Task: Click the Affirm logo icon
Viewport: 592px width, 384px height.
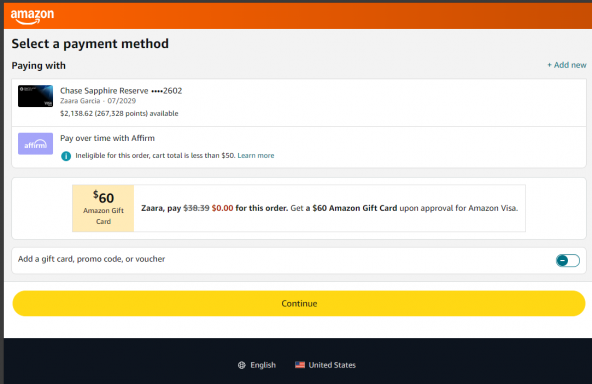Action: [35, 143]
